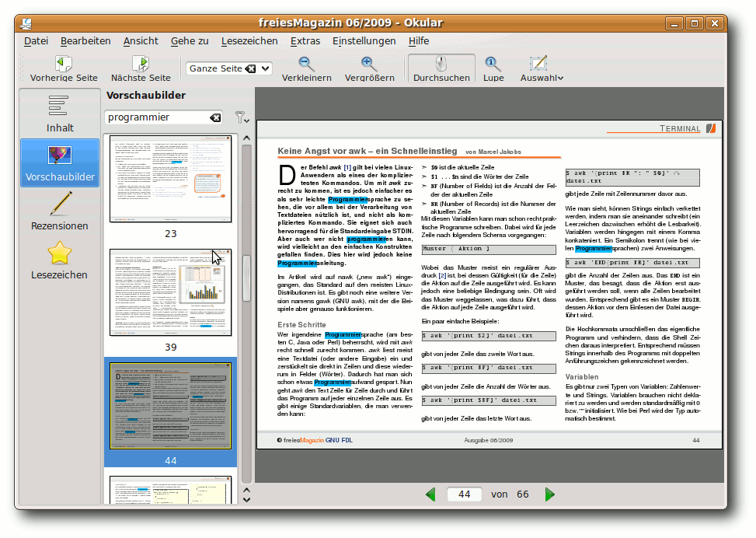Open the Gehe zu menu
This screenshot has height=538, width=756.
pos(190,41)
